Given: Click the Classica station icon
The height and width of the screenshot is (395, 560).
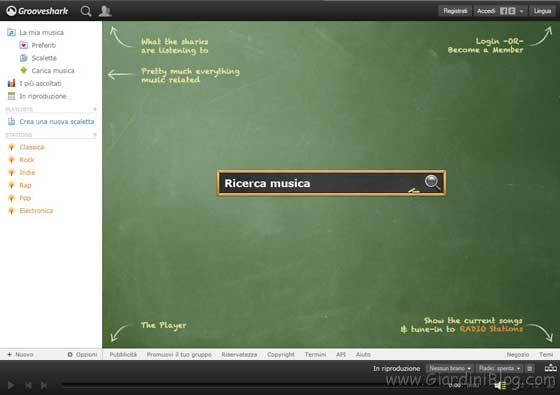Looking at the screenshot, I should coord(11,147).
